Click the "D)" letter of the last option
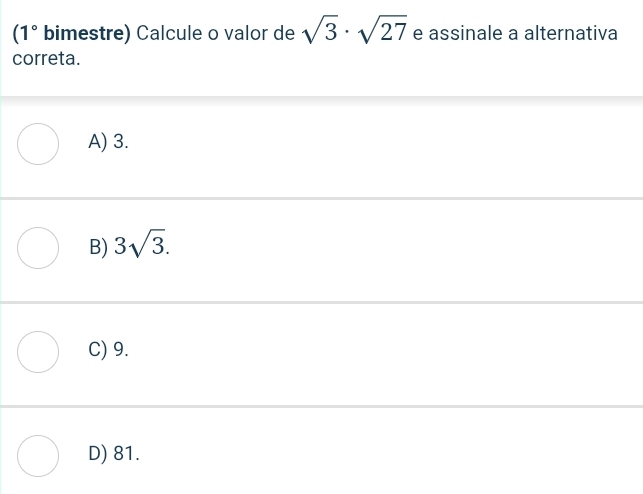643x494 pixels. (98, 454)
